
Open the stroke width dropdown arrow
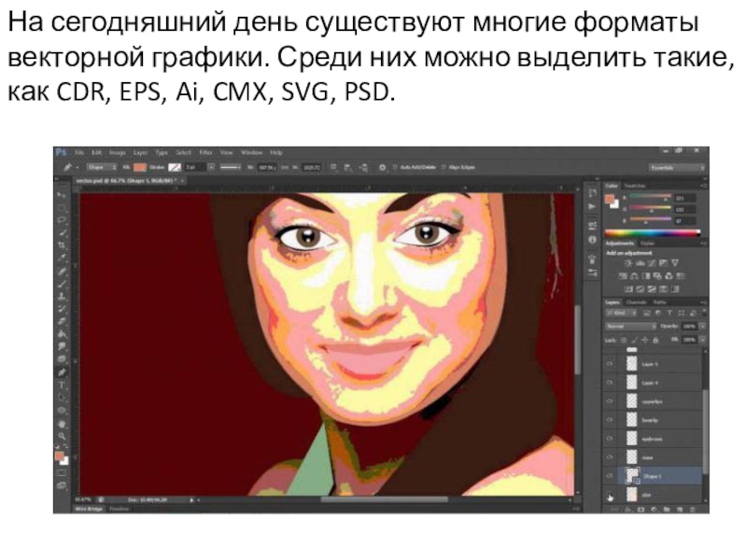(211, 167)
